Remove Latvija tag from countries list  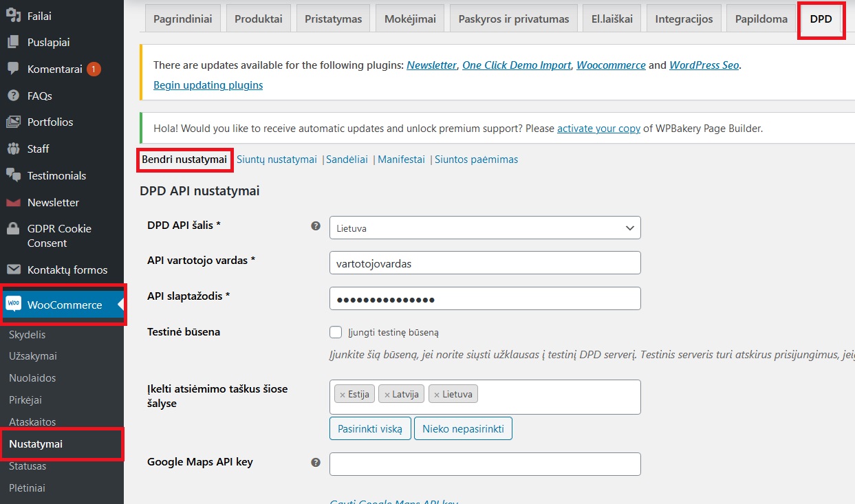click(x=387, y=395)
